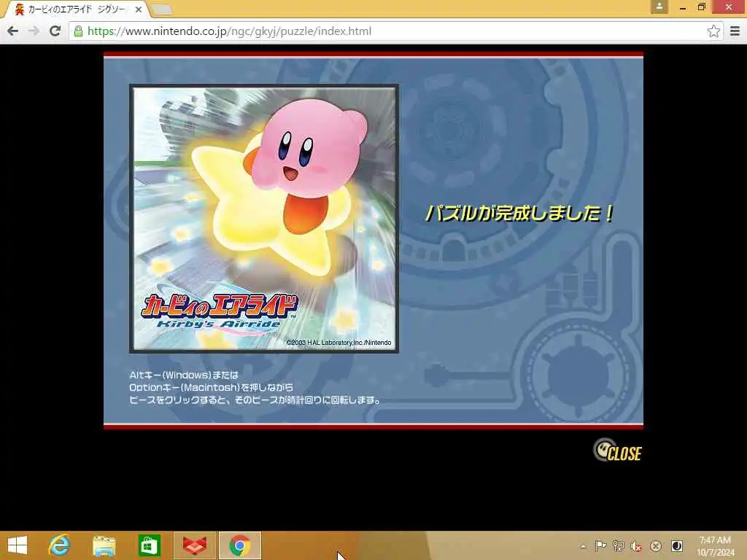Close the Kirby Air Ride jigsaw tab
747x560 pixels.
(x=138, y=9)
